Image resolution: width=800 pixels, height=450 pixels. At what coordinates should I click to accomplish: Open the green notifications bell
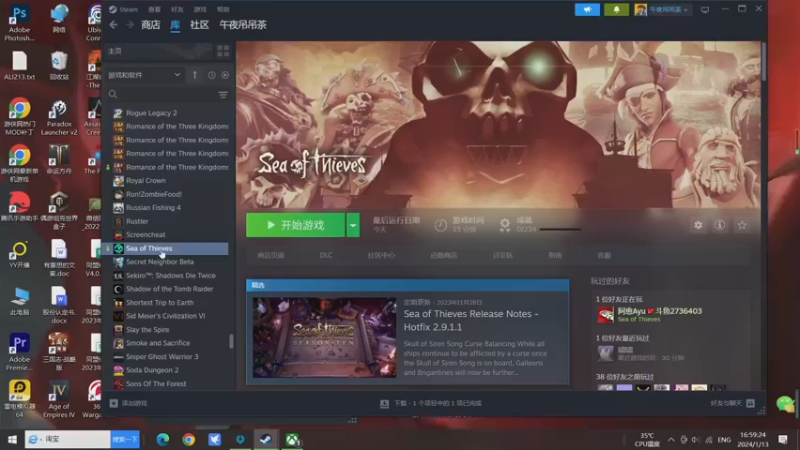616,10
